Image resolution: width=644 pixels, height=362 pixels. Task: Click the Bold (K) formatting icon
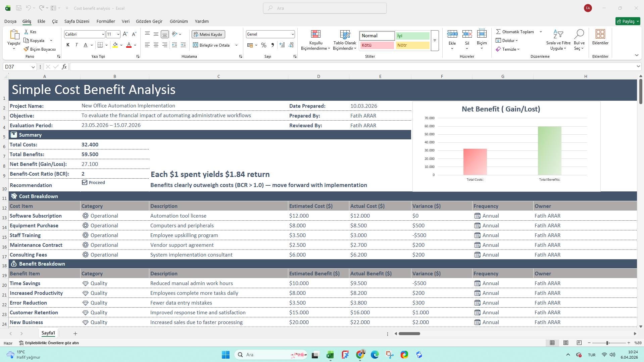pos(68,45)
